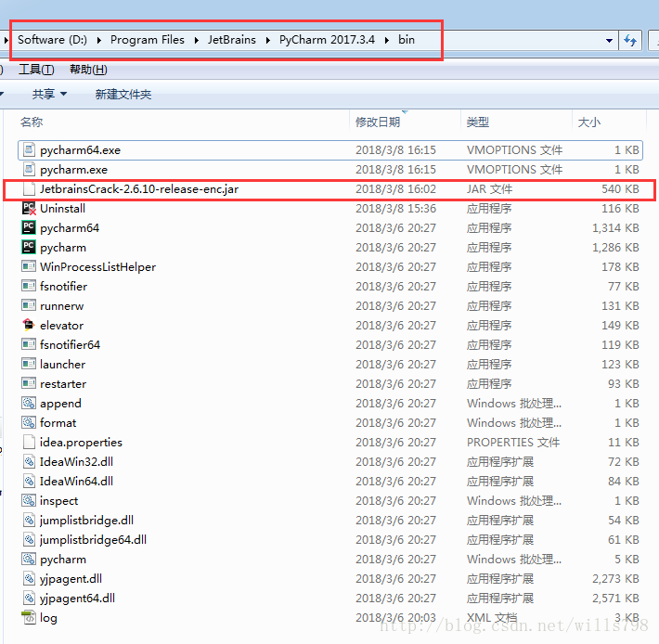This screenshot has width=659, height=644.
Task: Select the jumplistbridge64.dll file name
Action: [94, 540]
